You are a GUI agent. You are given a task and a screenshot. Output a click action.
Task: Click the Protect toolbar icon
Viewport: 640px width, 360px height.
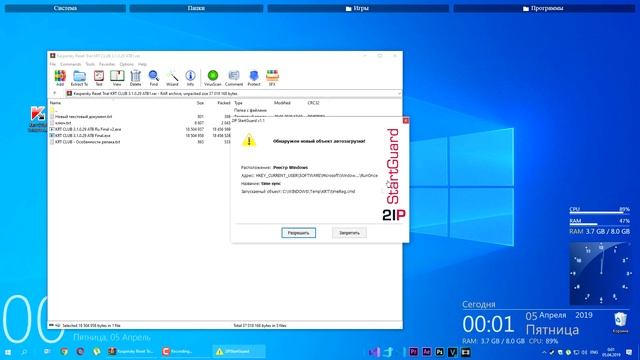point(254,78)
